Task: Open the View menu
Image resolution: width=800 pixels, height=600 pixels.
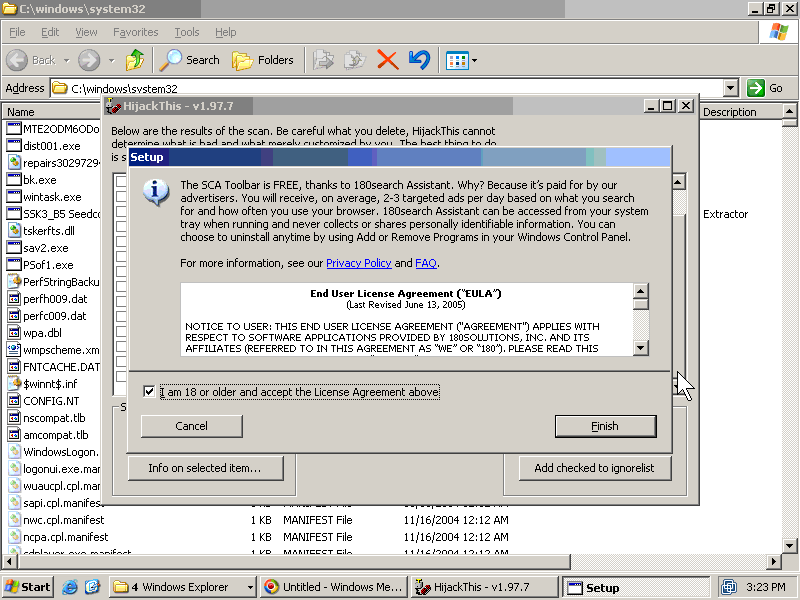Action: point(86,32)
